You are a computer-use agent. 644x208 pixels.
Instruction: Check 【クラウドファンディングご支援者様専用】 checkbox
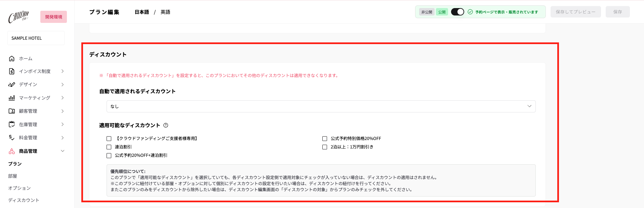(x=109, y=139)
